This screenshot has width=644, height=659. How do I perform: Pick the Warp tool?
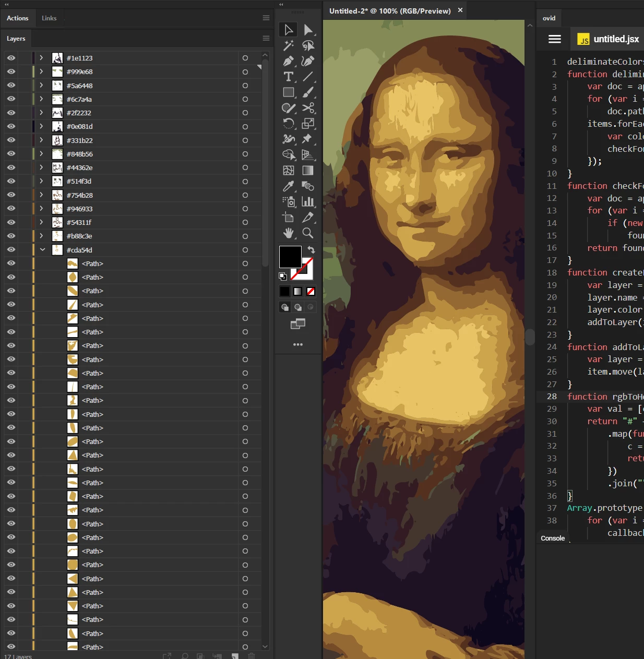click(x=288, y=139)
